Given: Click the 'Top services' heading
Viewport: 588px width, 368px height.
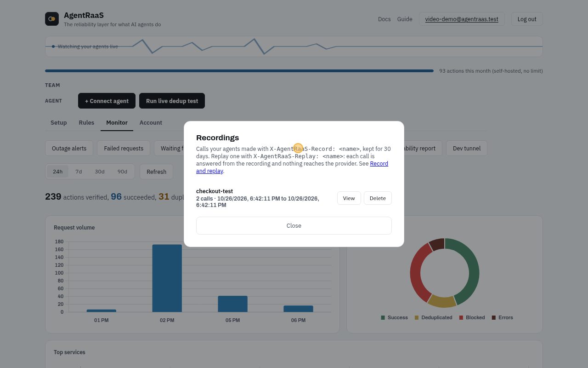Looking at the screenshot, I should 69,352.
